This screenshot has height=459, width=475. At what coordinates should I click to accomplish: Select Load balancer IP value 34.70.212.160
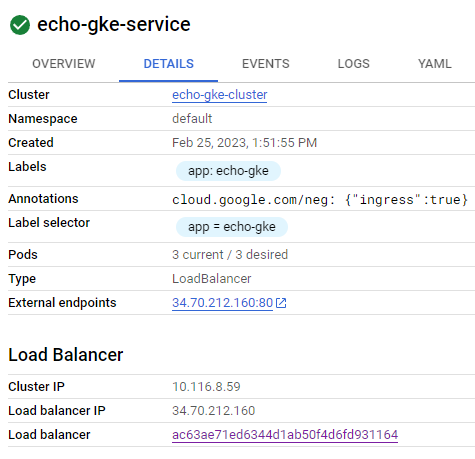pos(214,411)
